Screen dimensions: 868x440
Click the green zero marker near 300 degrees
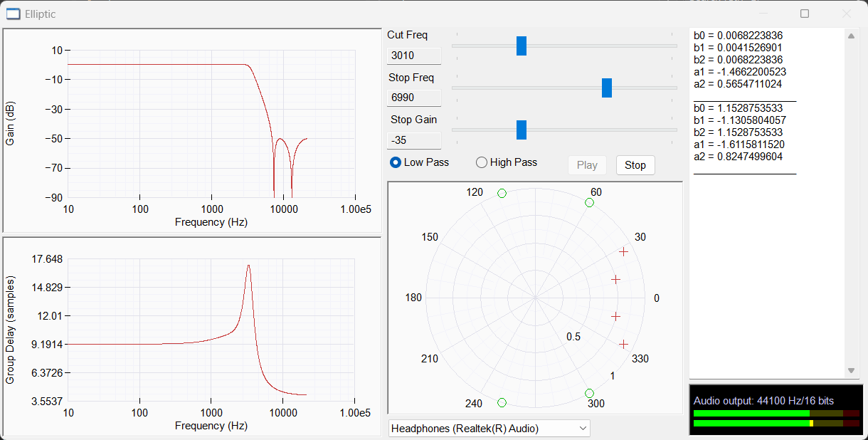589,393
